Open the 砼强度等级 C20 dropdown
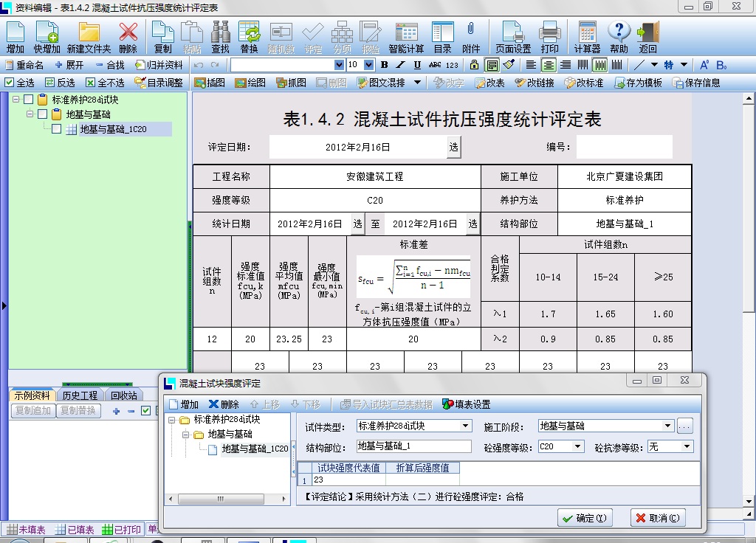The width and height of the screenshot is (756, 543). (x=577, y=446)
